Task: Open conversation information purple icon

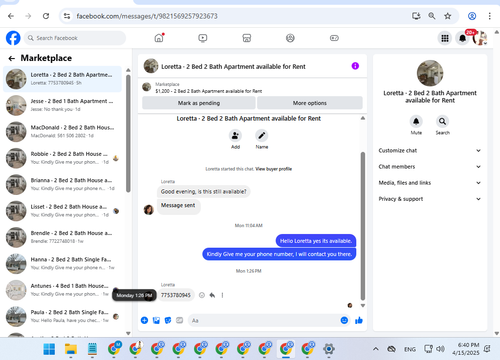Action: [x=355, y=66]
